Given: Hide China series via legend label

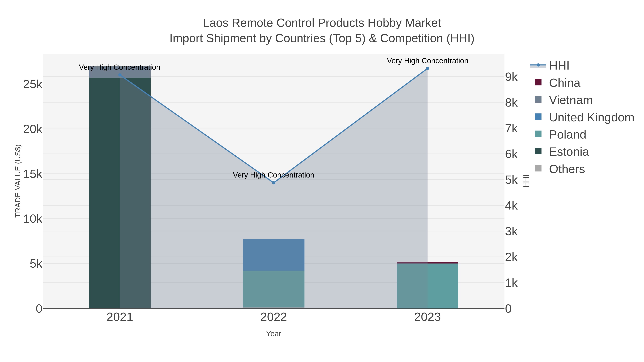Looking at the screenshot, I should click(x=565, y=83).
